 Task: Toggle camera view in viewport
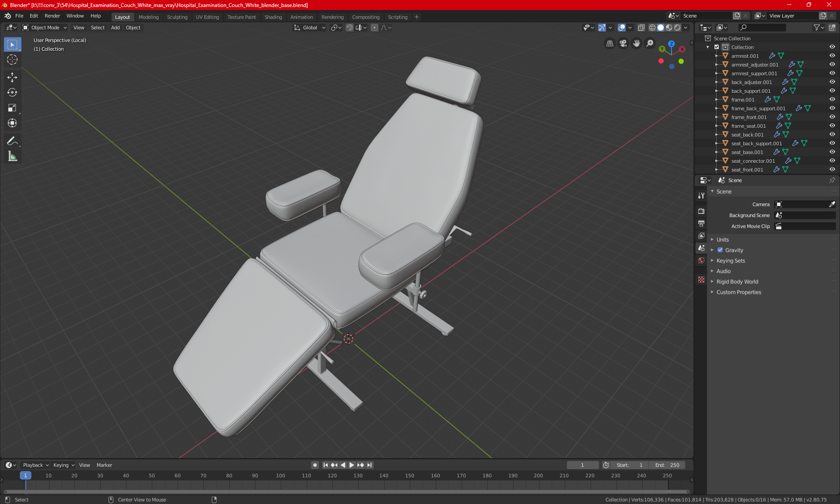[x=623, y=43]
